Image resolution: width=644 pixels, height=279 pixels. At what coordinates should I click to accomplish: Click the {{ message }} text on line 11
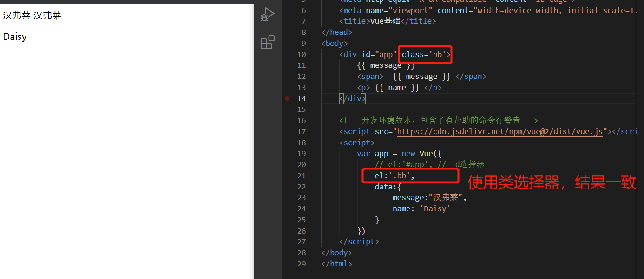point(386,65)
